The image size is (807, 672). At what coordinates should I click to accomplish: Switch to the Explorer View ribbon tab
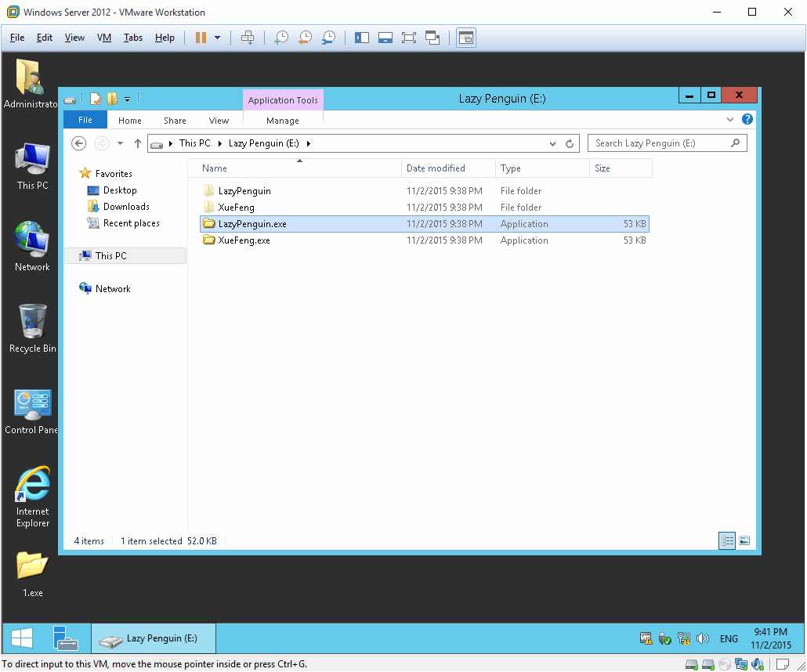tap(219, 121)
